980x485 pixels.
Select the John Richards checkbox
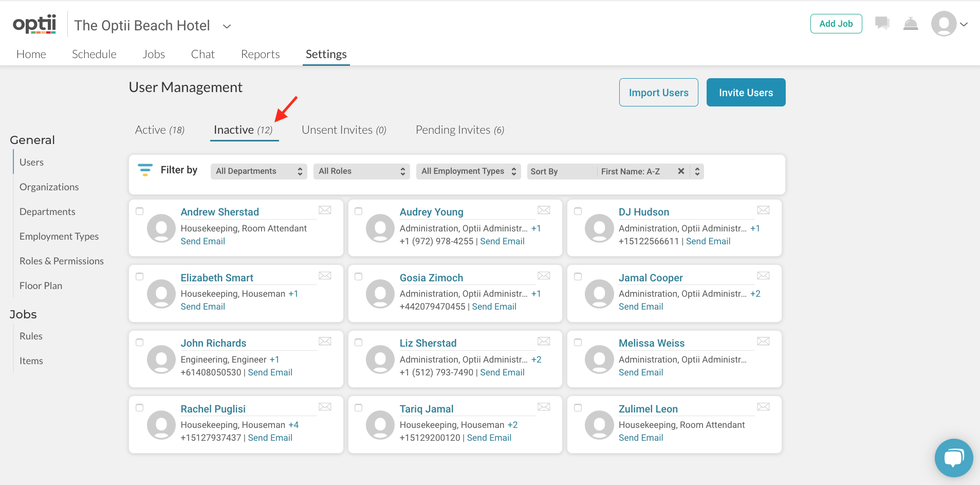pyautogui.click(x=139, y=343)
